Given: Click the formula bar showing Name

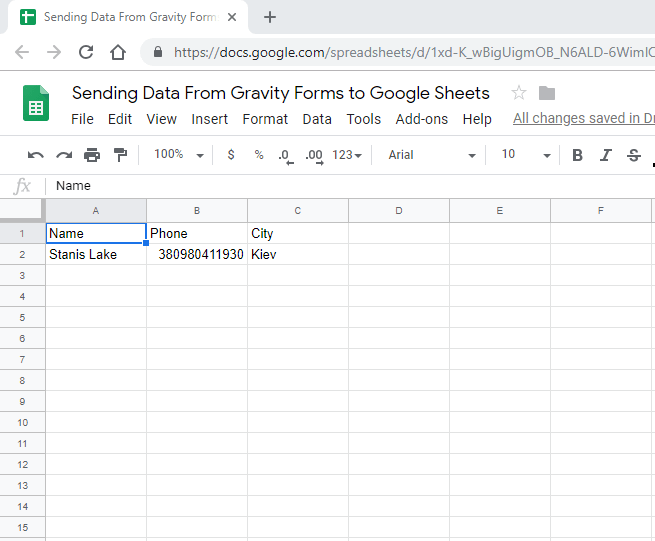Looking at the screenshot, I should point(351,186).
